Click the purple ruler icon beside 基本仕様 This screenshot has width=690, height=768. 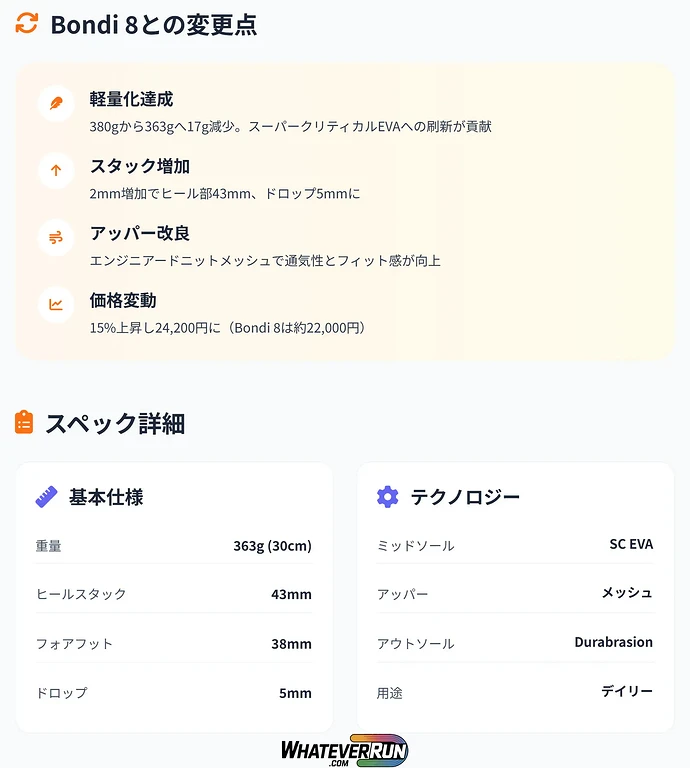tap(46, 497)
